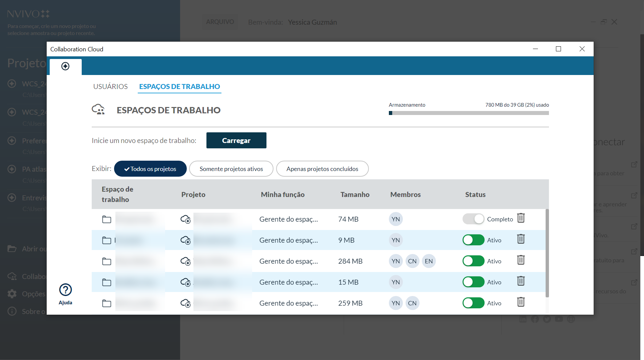Toggle Ativo status for 9 MB workspace

point(473,240)
